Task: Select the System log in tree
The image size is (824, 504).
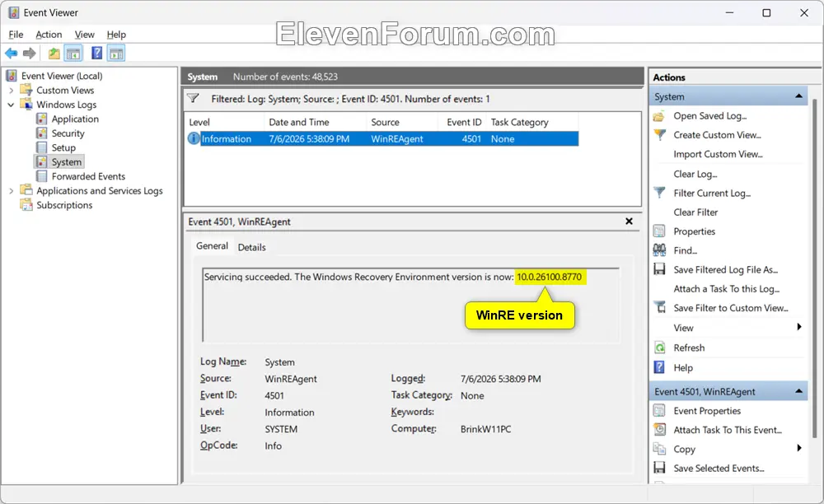Action: click(x=66, y=161)
